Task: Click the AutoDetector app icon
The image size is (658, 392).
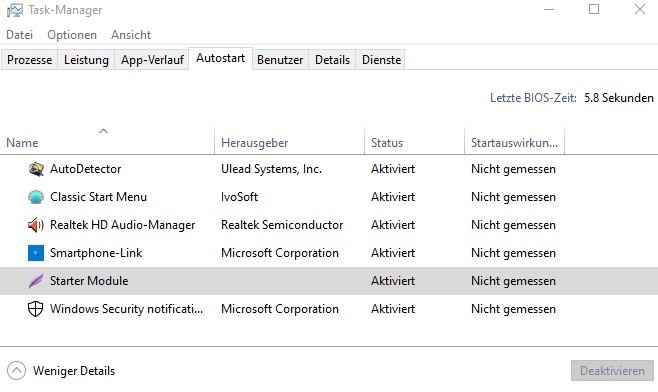Action: [x=36, y=169]
